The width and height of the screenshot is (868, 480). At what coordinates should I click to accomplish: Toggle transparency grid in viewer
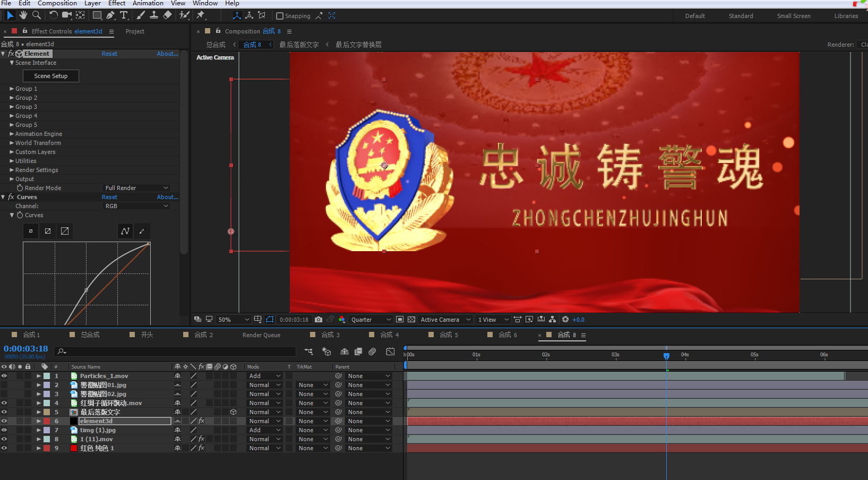[411, 320]
